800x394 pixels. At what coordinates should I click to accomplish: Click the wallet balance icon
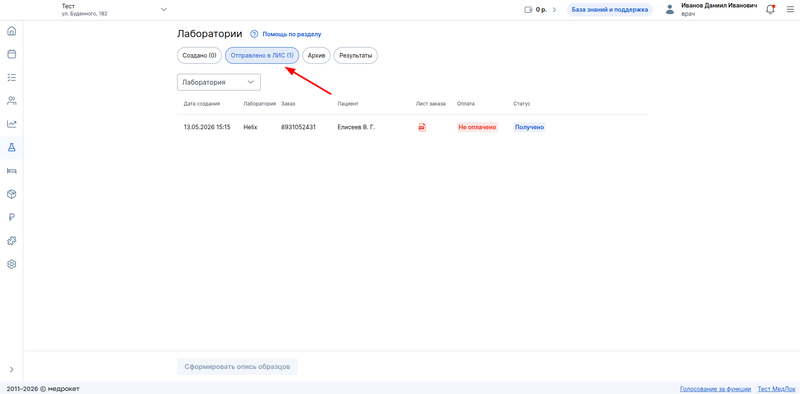[x=528, y=9]
